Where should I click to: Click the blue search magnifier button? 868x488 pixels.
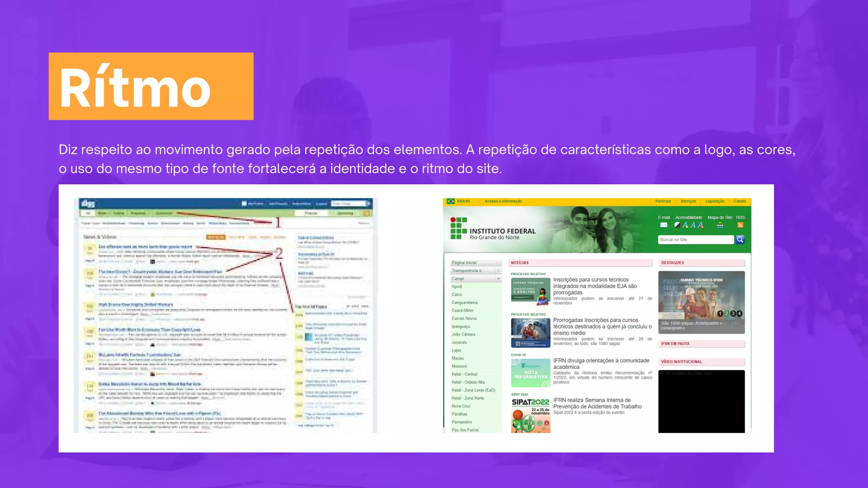coord(740,239)
